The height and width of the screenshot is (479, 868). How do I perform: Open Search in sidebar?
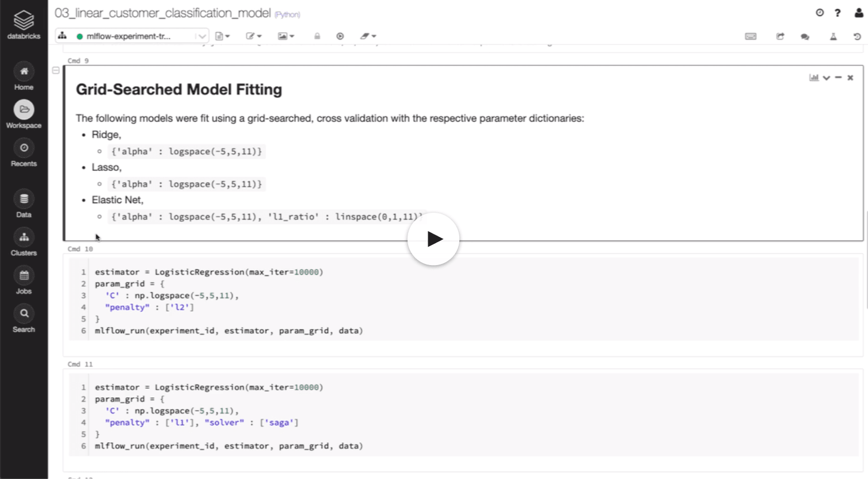pos(24,319)
